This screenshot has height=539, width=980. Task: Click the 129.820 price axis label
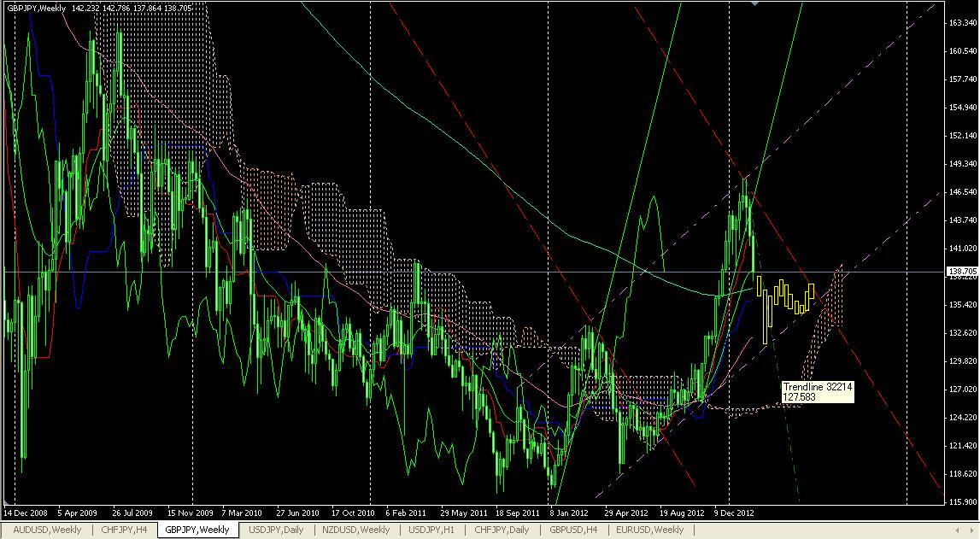[x=963, y=361]
